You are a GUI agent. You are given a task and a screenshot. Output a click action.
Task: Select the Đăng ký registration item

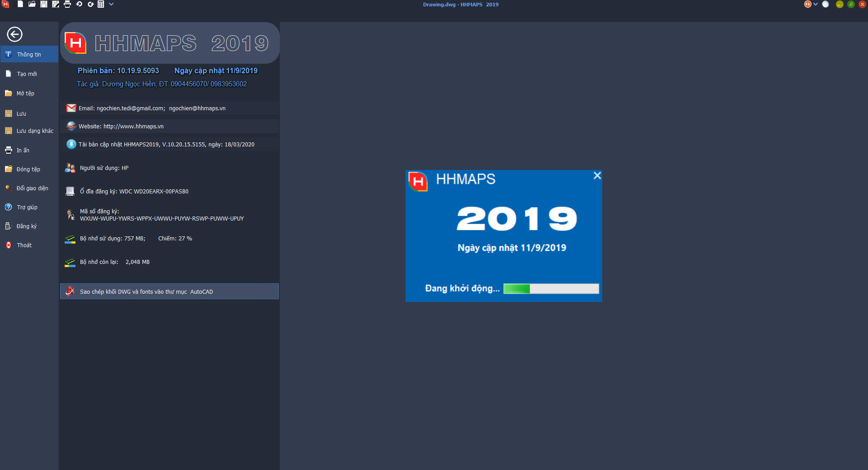point(29,226)
